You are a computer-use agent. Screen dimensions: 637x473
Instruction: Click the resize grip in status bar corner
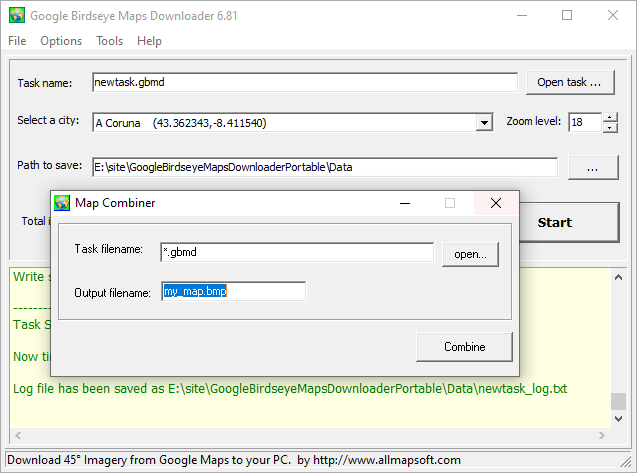click(x=626, y=461)
